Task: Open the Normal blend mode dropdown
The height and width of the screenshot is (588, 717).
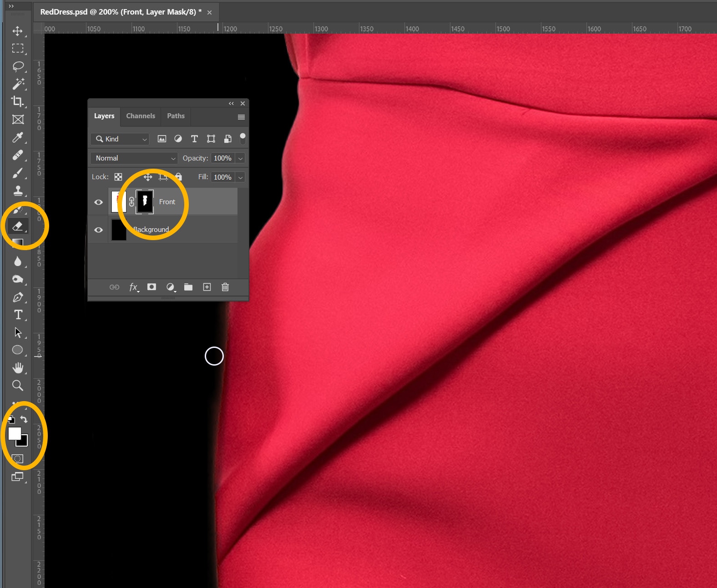Action: click(134, 158)
